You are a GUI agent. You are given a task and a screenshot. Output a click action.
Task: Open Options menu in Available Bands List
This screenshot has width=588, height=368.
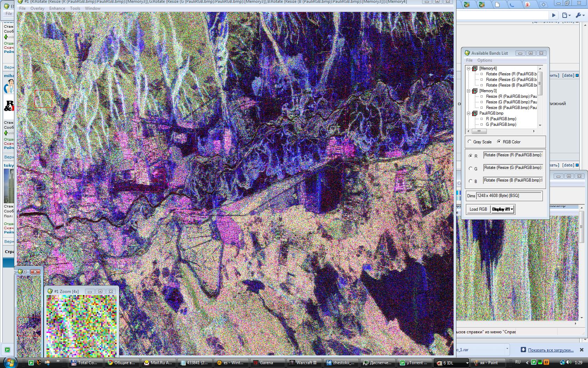point(484,60)
